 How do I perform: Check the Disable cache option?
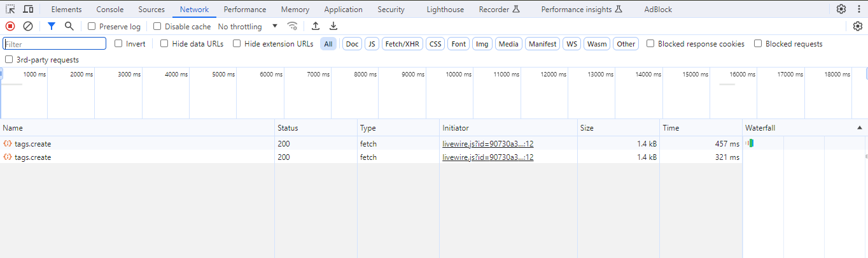[x=157, y=27]
